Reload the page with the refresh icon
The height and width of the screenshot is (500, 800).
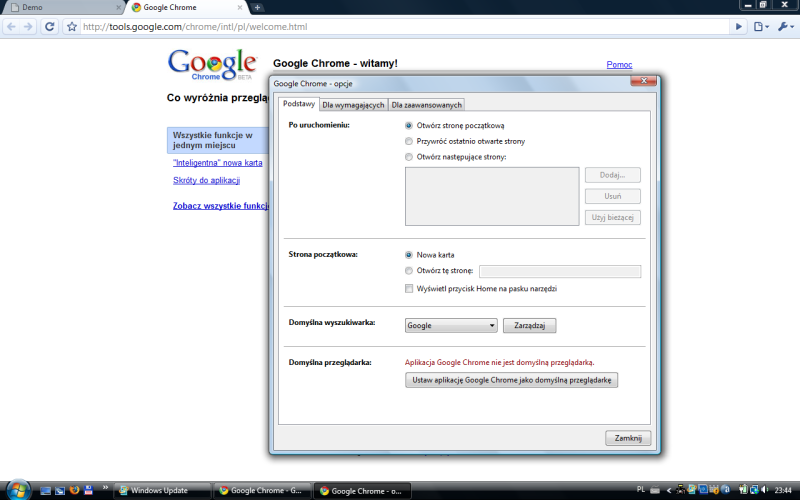[49, 27]
